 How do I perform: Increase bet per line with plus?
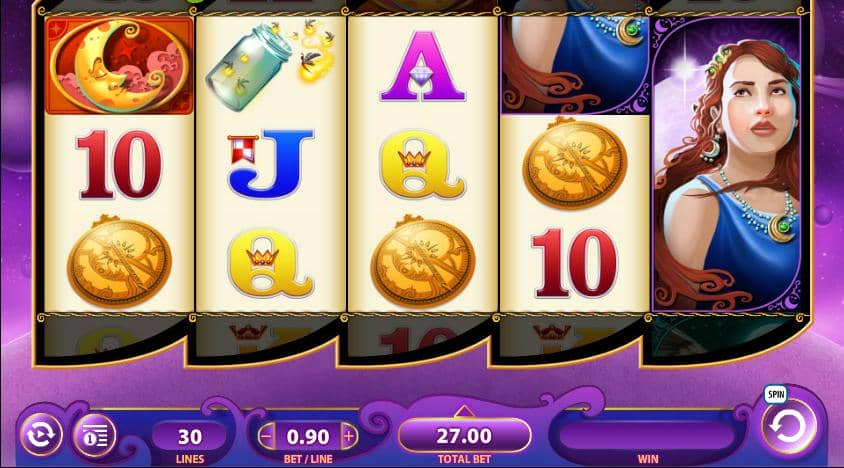pyautogui.click(x=349, y=436)
